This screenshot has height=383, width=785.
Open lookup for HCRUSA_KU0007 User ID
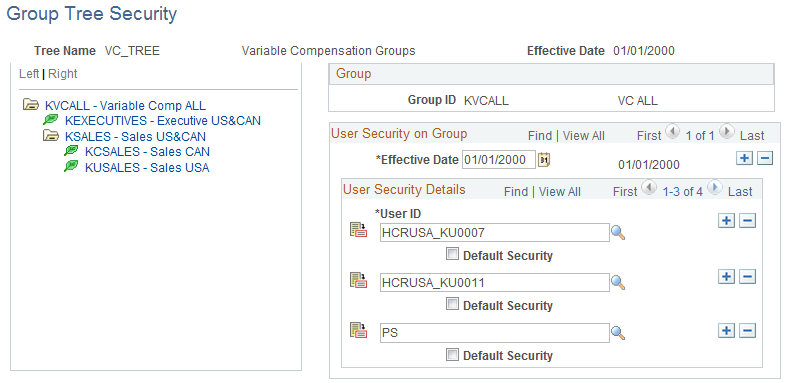[x=619, y=233]
